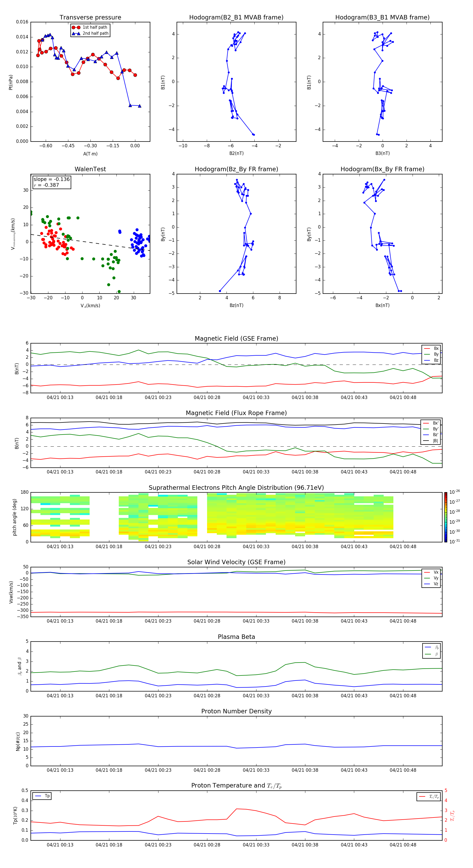Click the Bx legend entry in GSE plot

(x=431, y=349)
